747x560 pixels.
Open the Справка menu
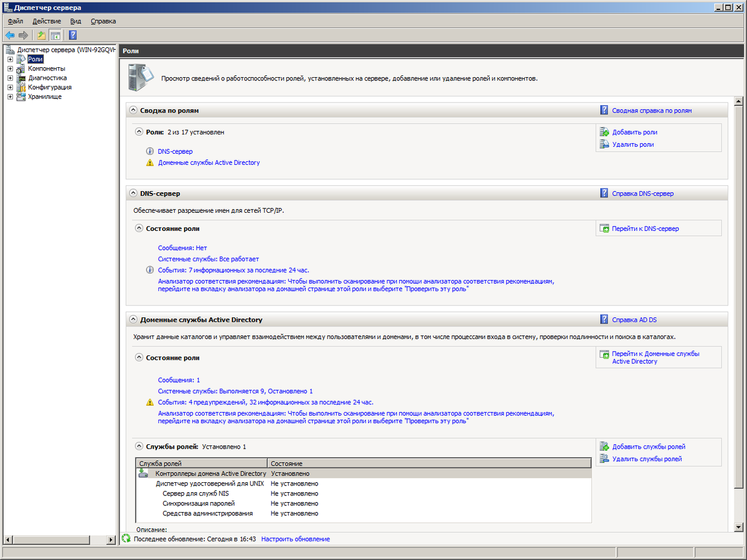point(103,21)
